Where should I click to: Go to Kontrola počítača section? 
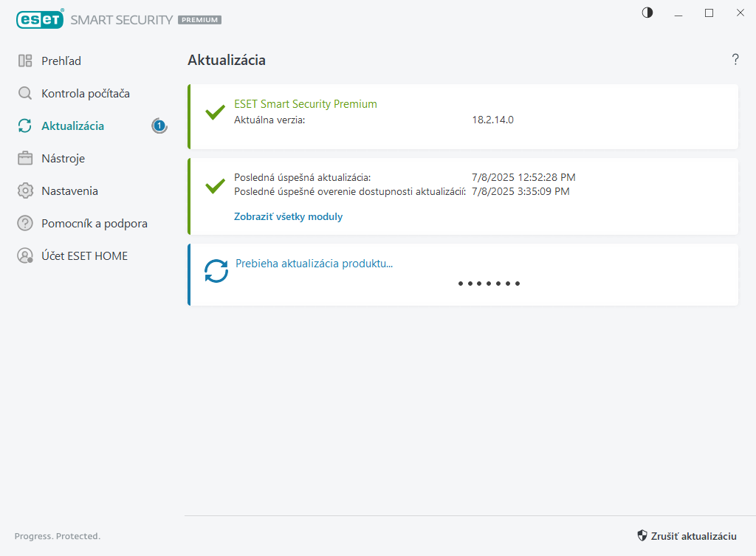86,93
